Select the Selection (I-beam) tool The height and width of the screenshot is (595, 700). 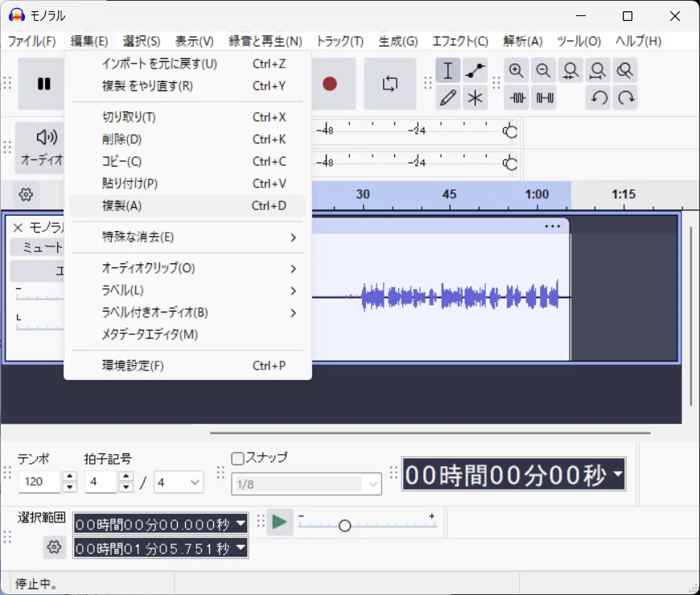point(448,71)
